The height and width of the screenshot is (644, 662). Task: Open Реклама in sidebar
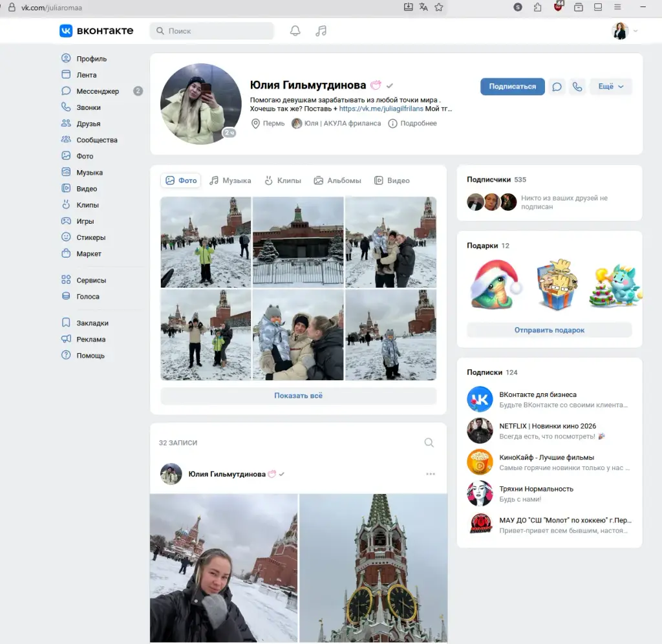click(x=83, y=339)
